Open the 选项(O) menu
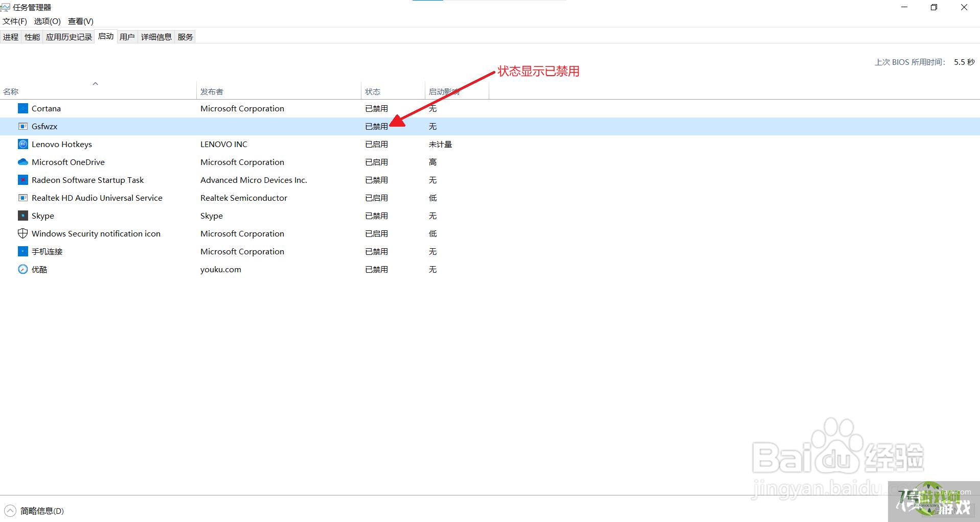The width and height of the screenshot is (980, 522). coord(48,21)
